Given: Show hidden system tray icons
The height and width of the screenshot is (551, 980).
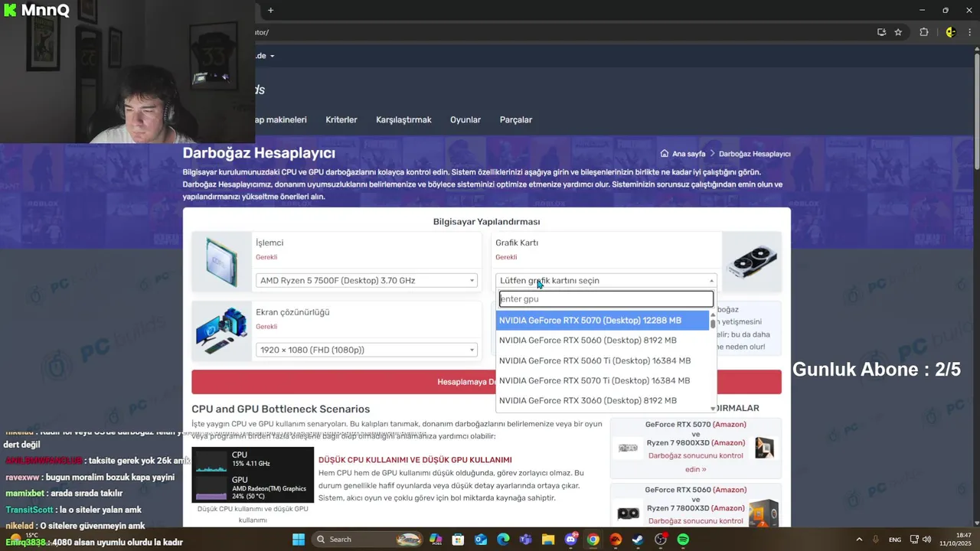Looking at the screenshot, I should pos(859,540).
